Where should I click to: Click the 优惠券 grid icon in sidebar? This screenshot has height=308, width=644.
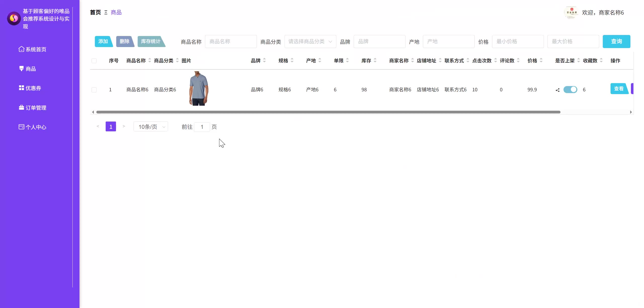coord(21,88)
